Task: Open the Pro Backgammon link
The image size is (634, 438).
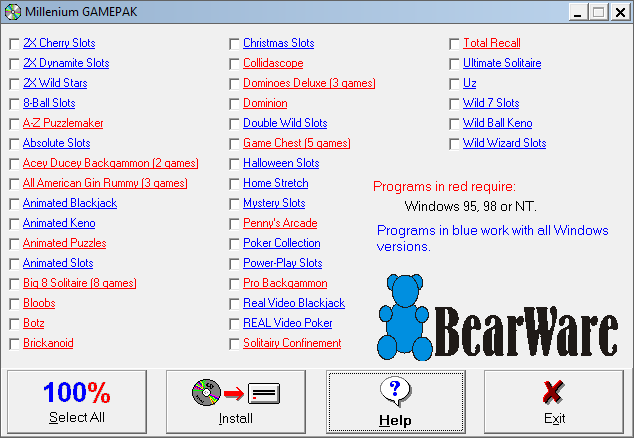Action: [285, 283]
